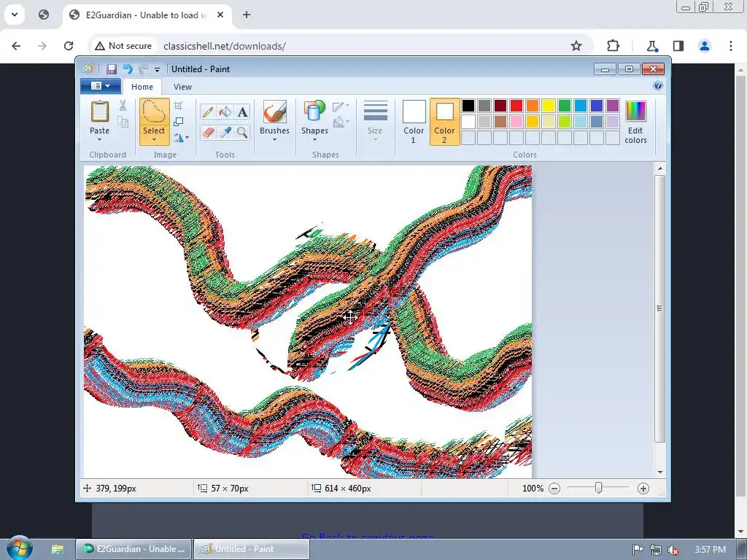
Task: Open the shape Fill dropdown
Action: point(341,122)
